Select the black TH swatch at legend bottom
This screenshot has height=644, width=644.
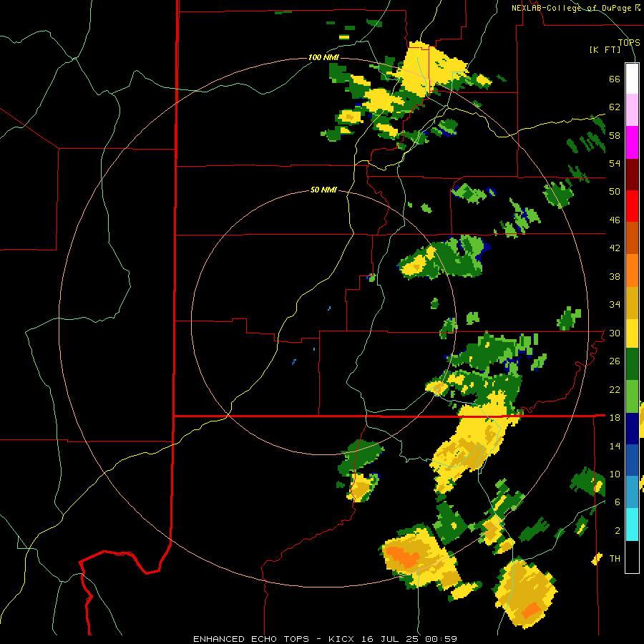click(x=632, y=557)
